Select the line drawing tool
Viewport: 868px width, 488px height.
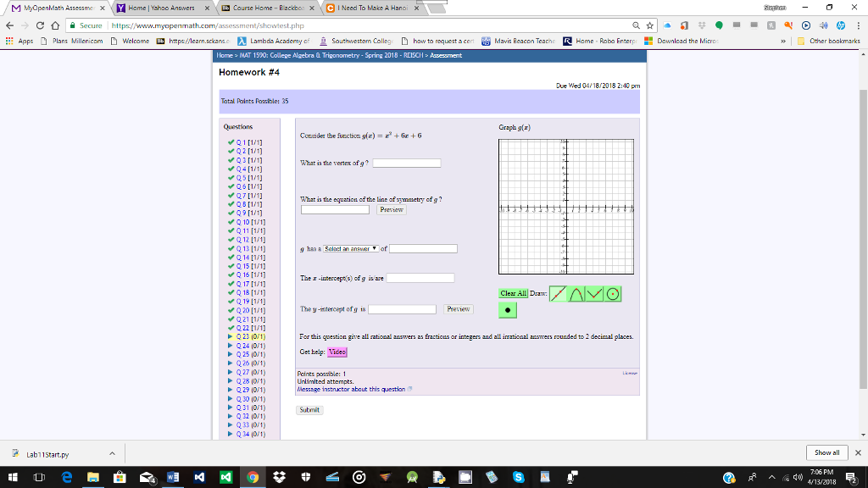[x=558, y=294]
